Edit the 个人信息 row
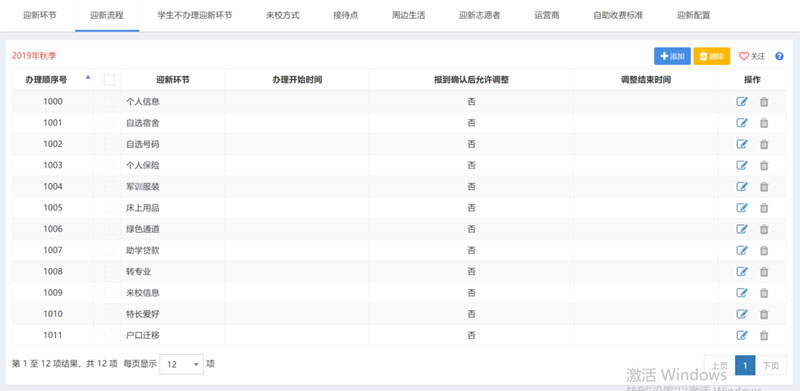Screen dimensions: 800x391 click(742, 102)
